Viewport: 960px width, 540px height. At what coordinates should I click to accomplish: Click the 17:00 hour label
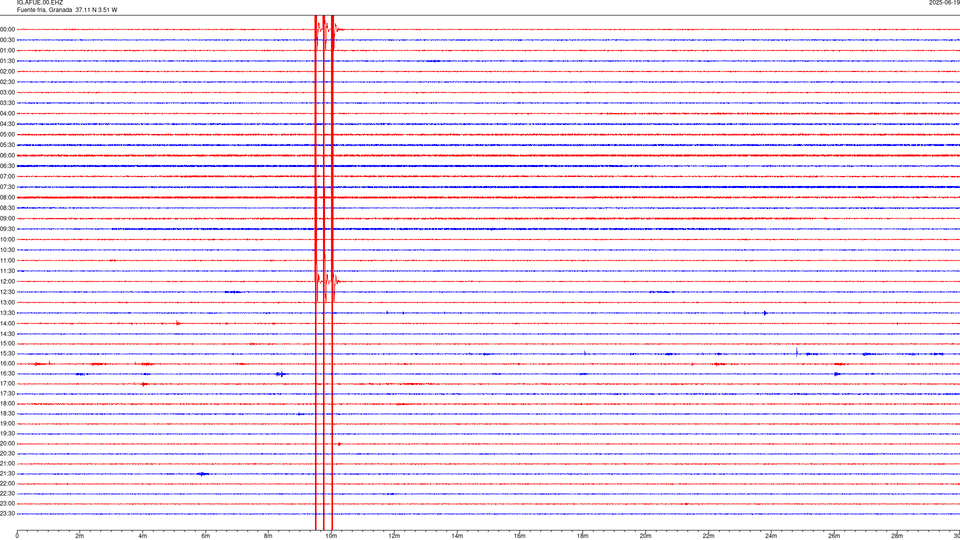tap(7, 384)
